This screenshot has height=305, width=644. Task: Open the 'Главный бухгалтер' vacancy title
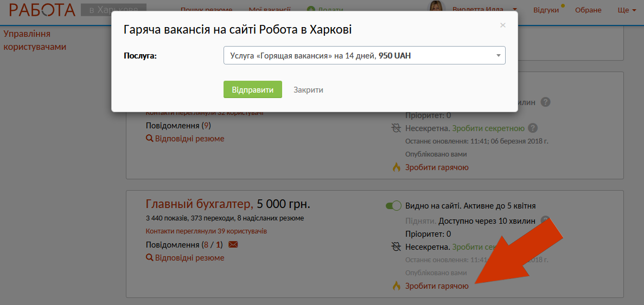click(199, 204)
